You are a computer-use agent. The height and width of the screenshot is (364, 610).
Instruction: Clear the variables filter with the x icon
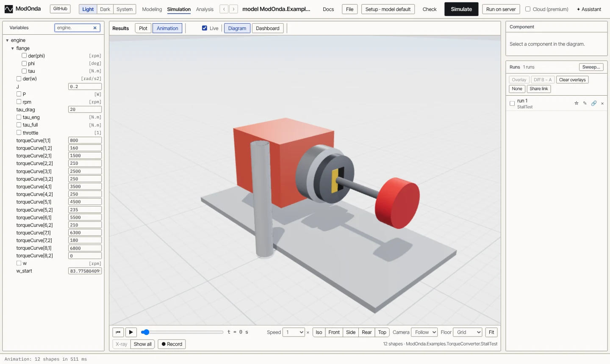pos(95,28)
